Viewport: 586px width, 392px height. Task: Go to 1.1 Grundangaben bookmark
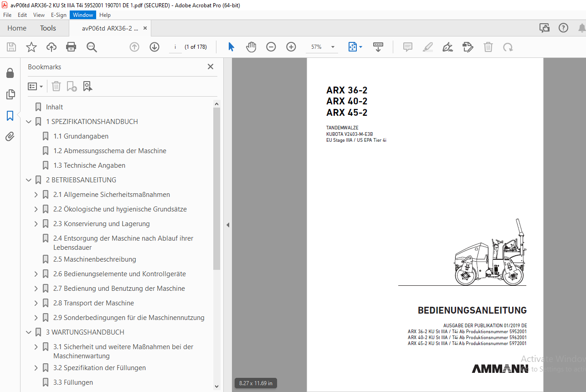coord(81,136)
